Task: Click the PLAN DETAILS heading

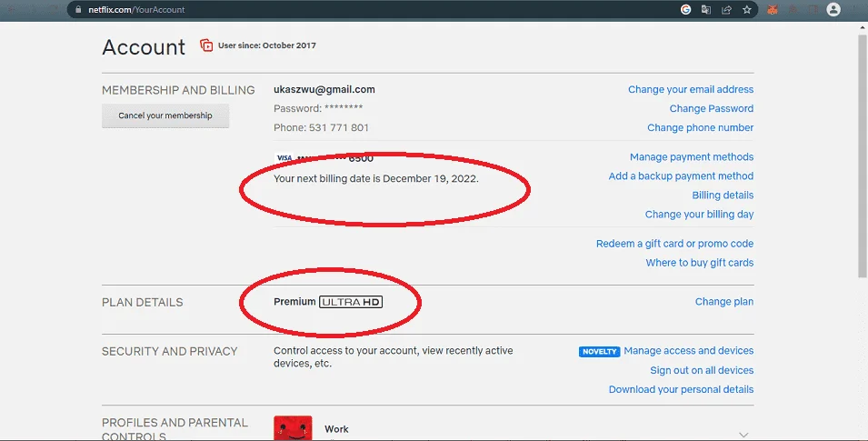Action: (143, 302)
